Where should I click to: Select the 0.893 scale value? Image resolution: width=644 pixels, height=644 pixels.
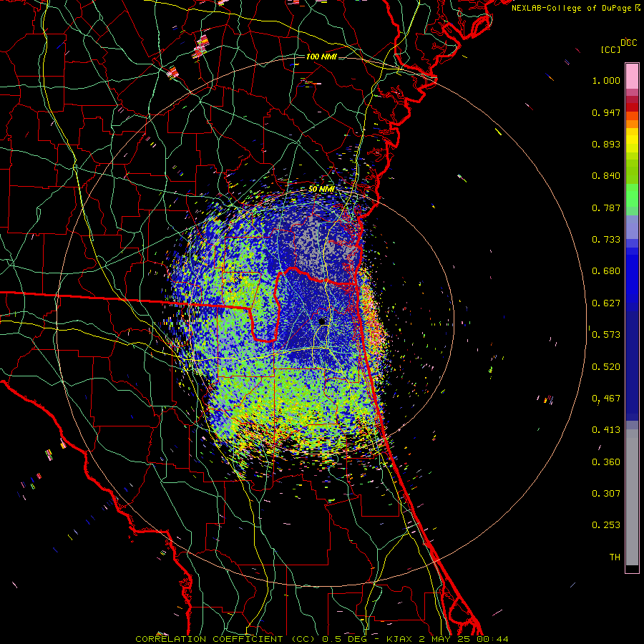pyautogui.click(x=606, y=144)
